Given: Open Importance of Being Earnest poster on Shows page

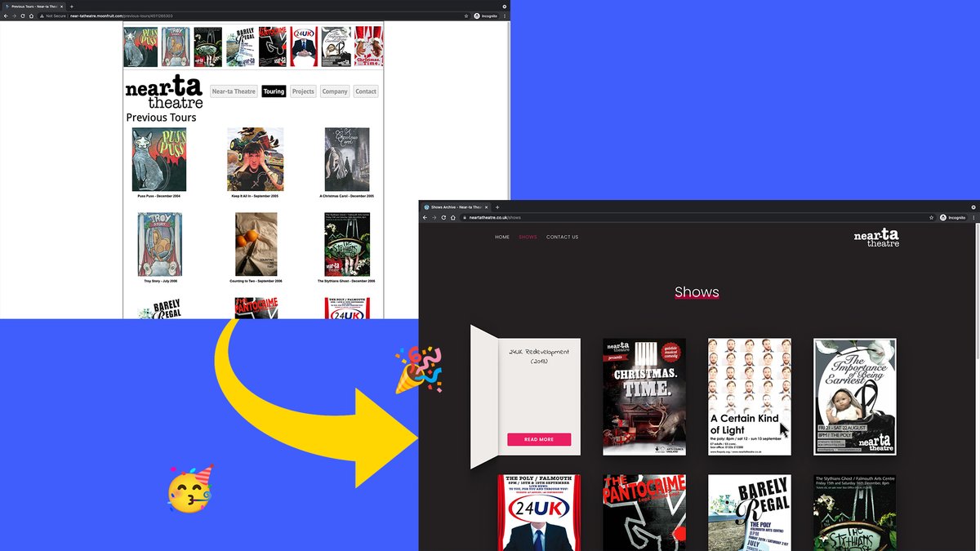Looking at the screenshot, I should (855, 397).
